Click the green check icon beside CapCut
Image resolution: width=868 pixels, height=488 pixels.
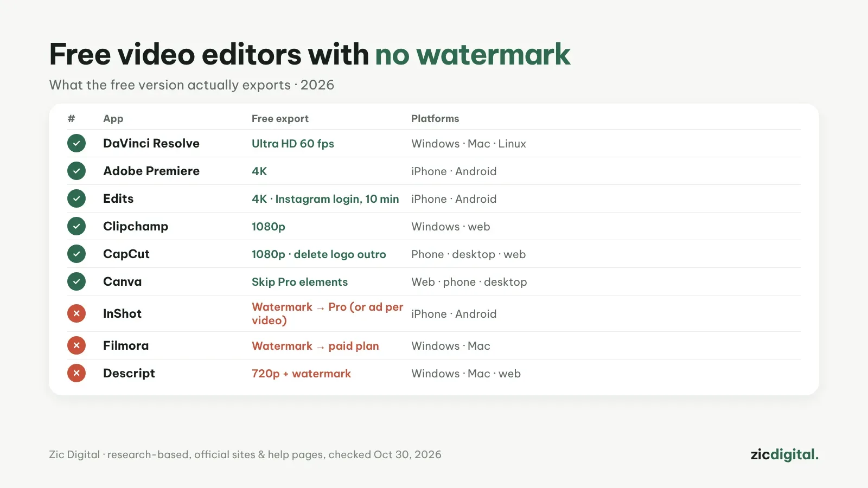pyautogui.click(x=76, y=254)
